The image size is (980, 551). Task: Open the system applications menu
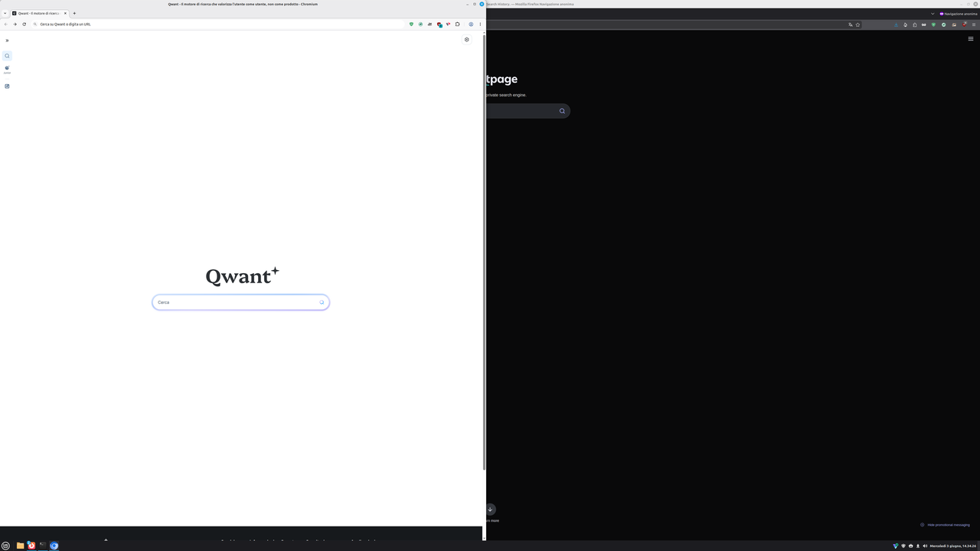[x=6, y=546]
